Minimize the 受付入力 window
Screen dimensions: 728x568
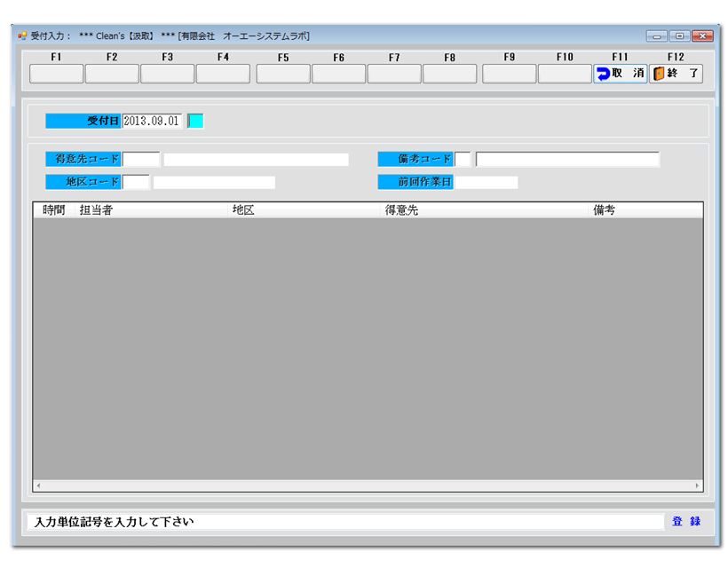(656, 36)
